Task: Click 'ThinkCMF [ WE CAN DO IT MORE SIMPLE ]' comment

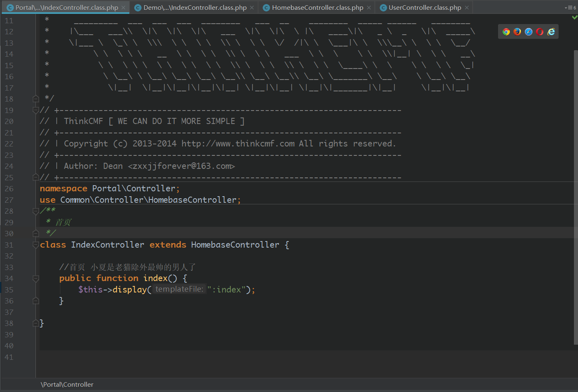Action: (x=154, y=121)
